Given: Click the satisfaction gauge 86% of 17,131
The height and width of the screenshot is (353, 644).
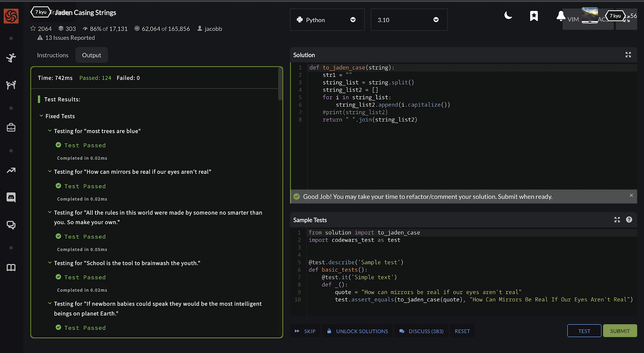Looking at the screenshot, I should click(105, 29).
